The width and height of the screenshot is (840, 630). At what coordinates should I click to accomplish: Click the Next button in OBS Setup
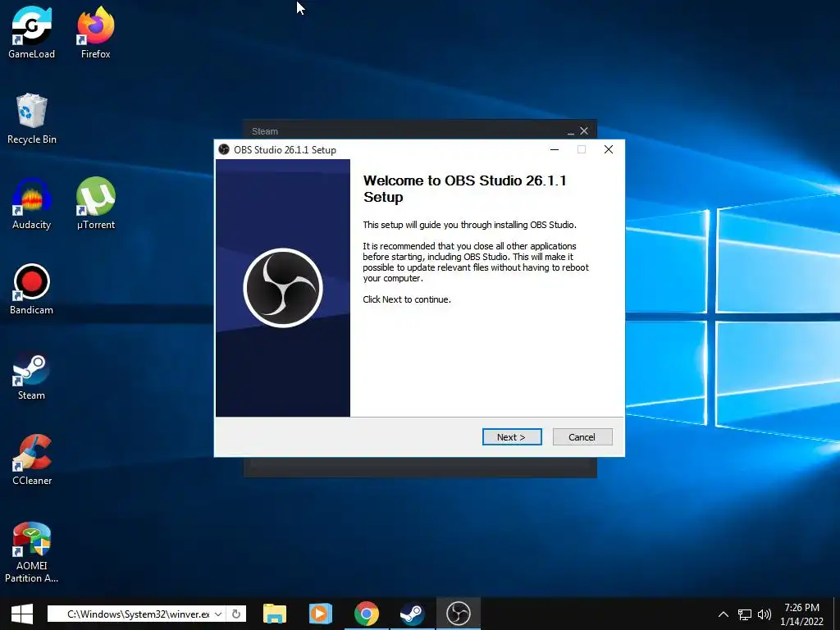512,436
